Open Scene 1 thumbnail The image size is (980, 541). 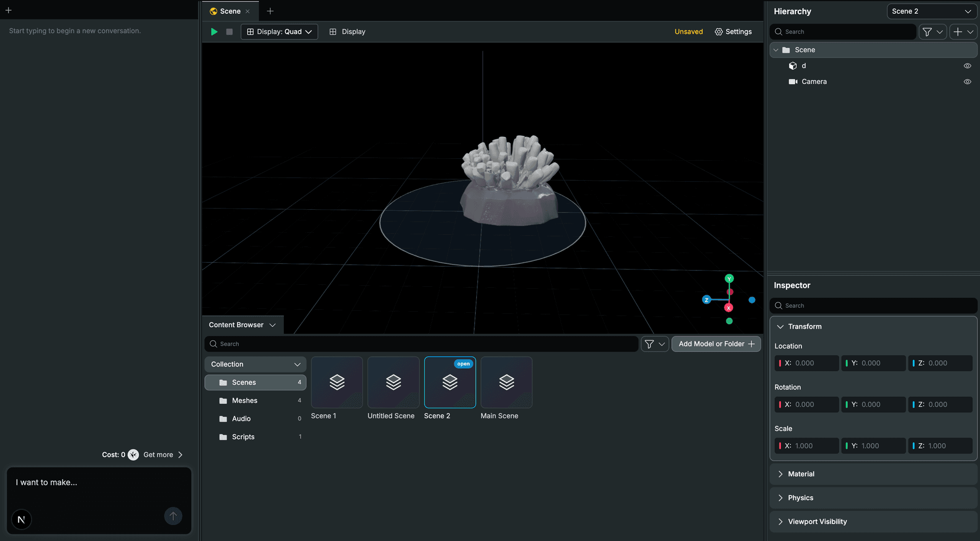pos(337,382)
